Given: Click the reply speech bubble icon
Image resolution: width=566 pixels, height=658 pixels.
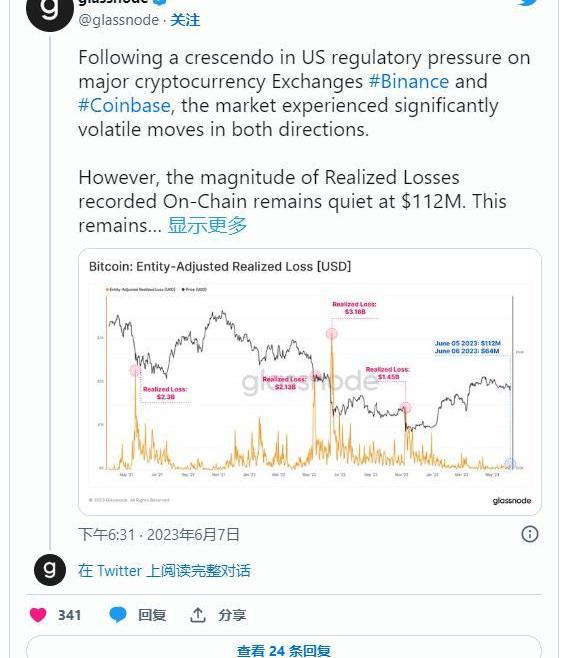Looking at the screenshot, I should click(x=118, y=615).
